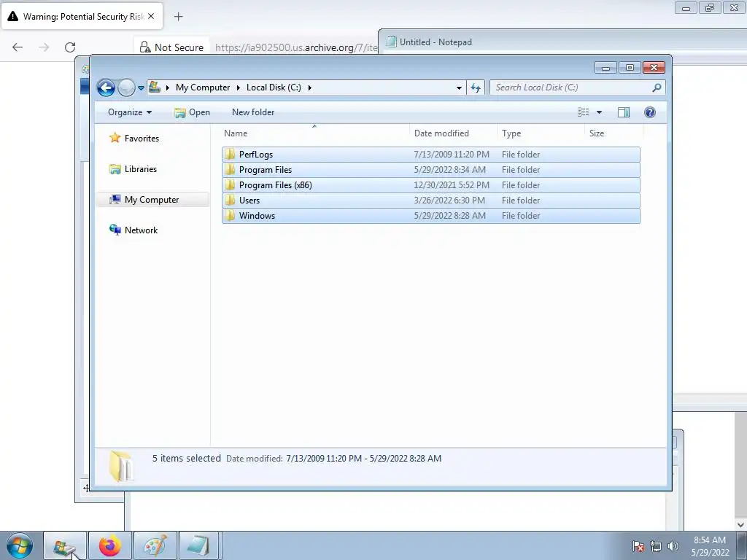Select the Windows folder icon
747x560 pixels.
[230, 215]
